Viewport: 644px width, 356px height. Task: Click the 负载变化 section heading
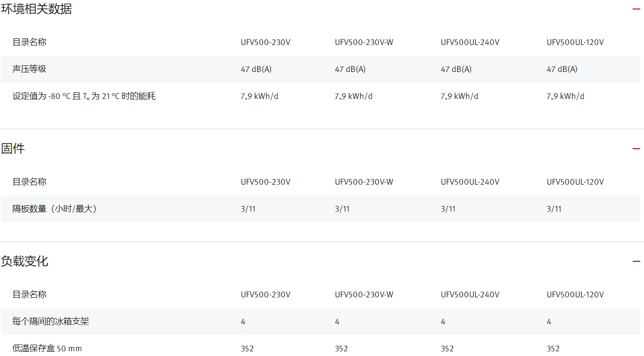coord(25,261)
